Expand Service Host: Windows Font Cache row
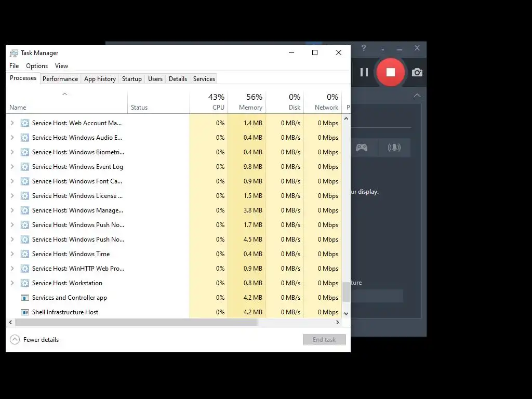Viewport: 532px width, 399px height. [x=12, y=181]
